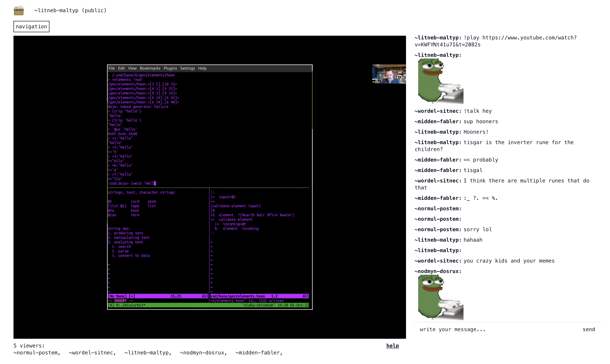
Task: Click ~wordel-sitnec's username in the chat
Action: [x=437, y=111]
